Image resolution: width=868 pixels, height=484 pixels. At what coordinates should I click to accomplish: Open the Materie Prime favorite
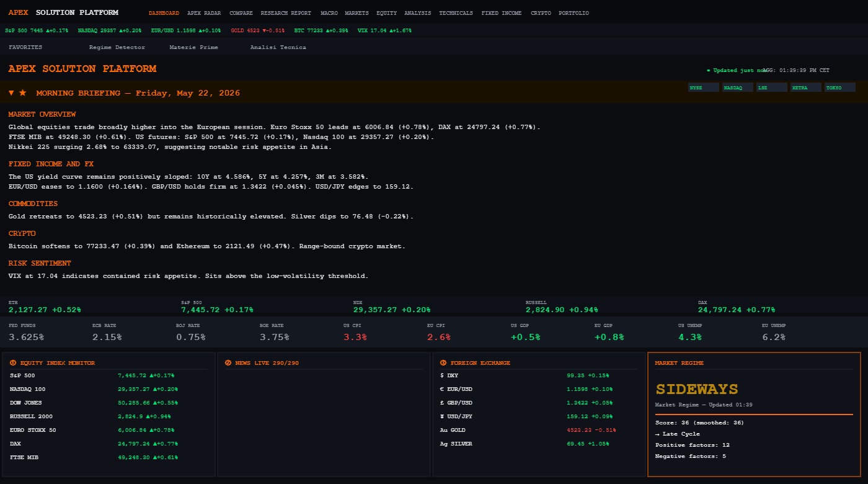pyautogui.click(x=193, y=47)
